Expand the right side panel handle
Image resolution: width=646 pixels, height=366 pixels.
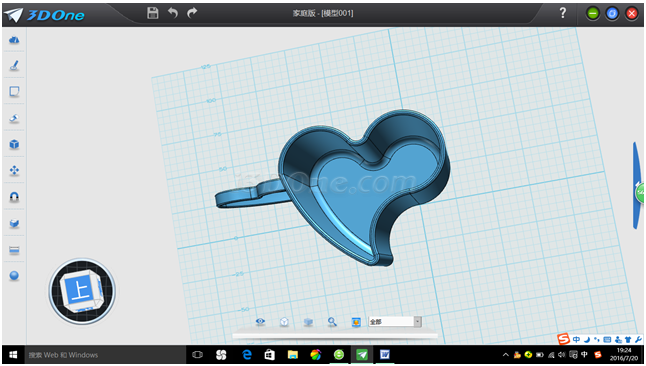[638, 185]
